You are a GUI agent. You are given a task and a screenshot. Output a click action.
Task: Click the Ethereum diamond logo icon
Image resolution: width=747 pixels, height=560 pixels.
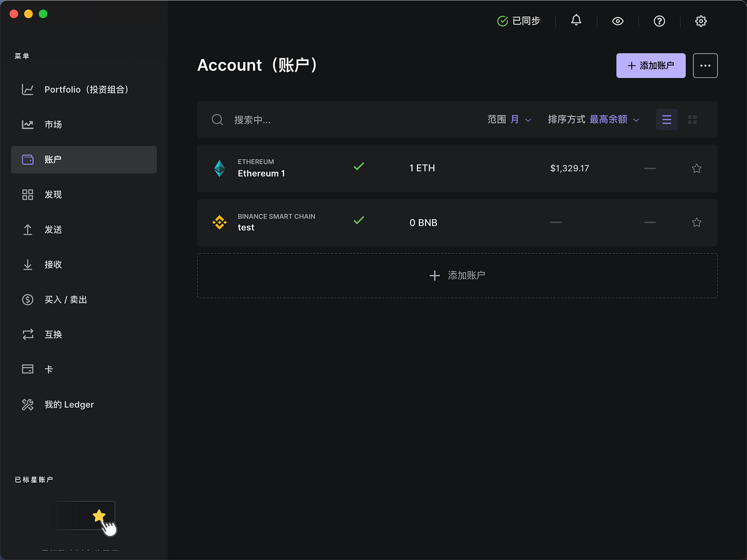219,168
